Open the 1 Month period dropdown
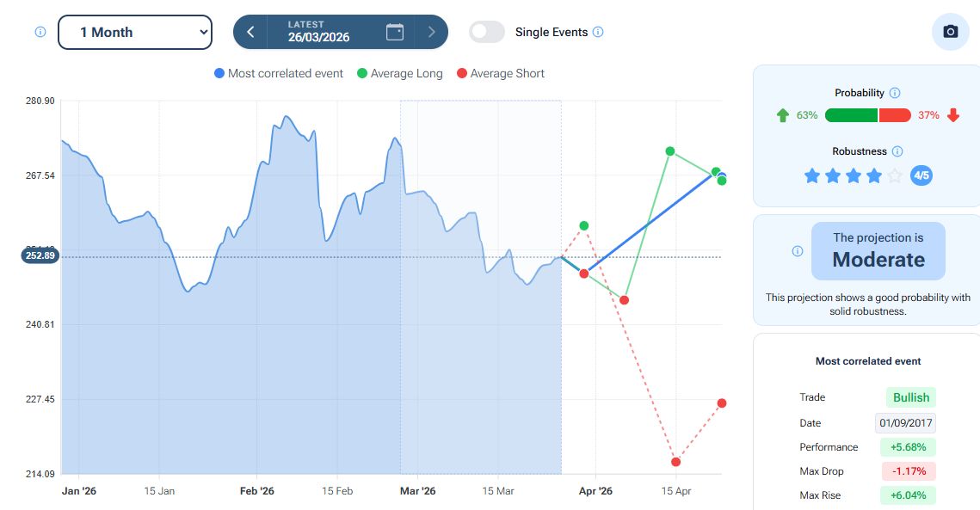 point(134,32)
